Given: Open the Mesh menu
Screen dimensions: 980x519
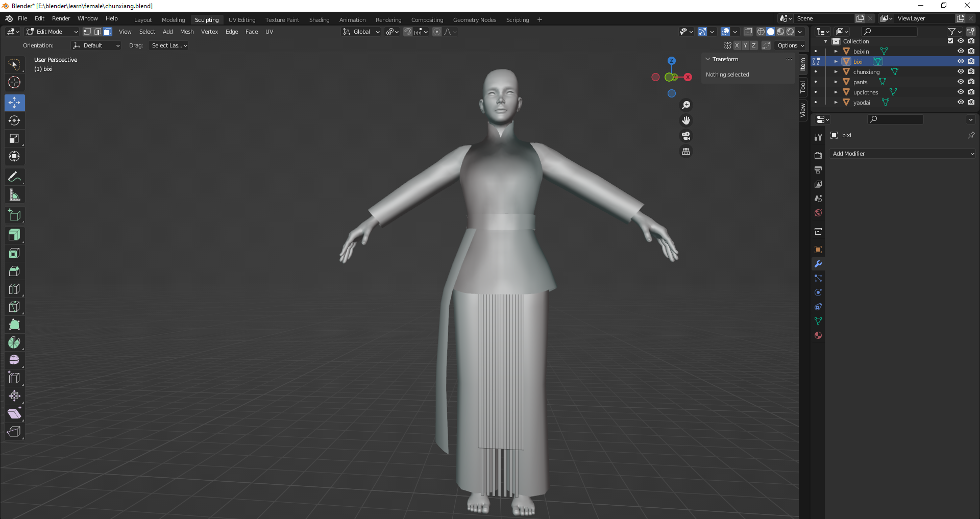Looking at the screenshot, I should point(187,32).
